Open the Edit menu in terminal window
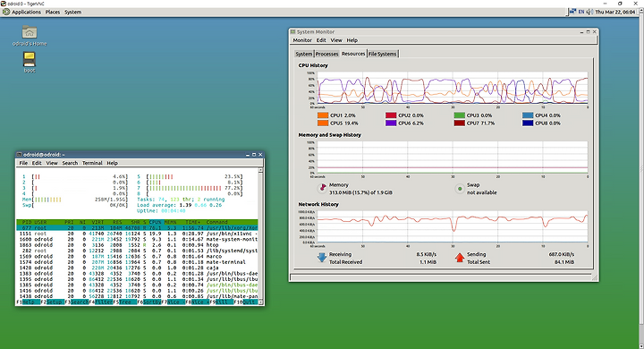 pyautogui.click(x=37, y=163)
